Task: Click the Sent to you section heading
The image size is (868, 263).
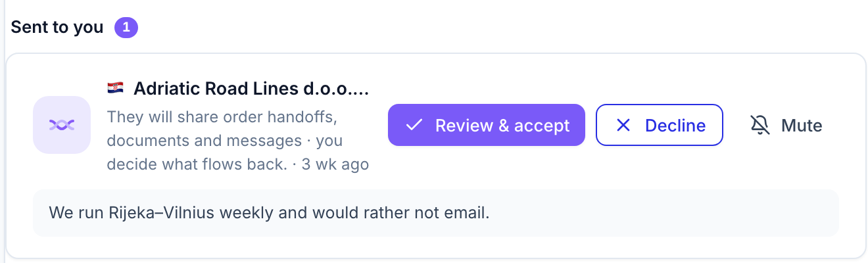Action: point(57,28)
